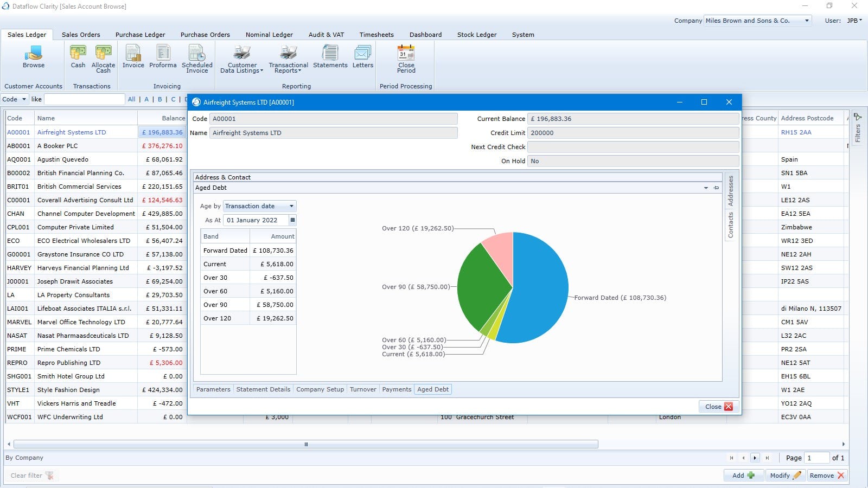
Task: Go to the previous page arrow
Action: coord(743,458)
